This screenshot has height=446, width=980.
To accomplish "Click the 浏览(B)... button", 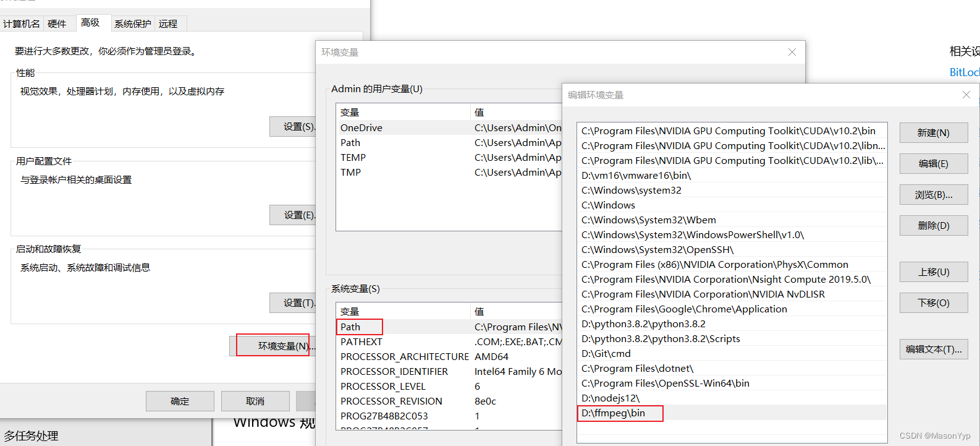I will pos(934,194).
